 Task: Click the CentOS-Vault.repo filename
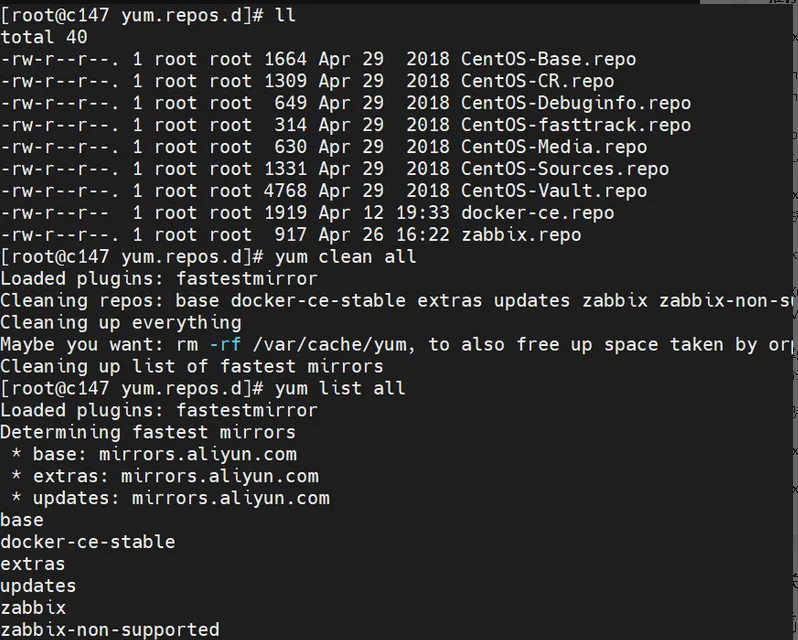tap(553, 191)
